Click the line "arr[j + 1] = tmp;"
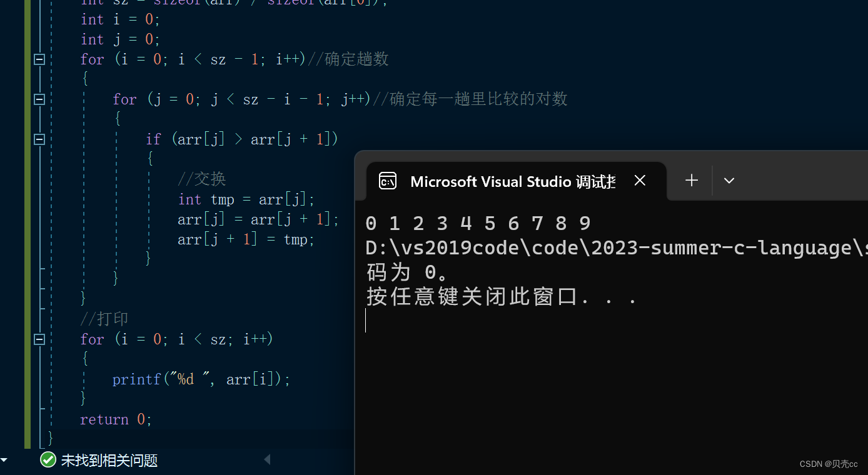Screen dimensions: 868x475 (x=246, y=239)
